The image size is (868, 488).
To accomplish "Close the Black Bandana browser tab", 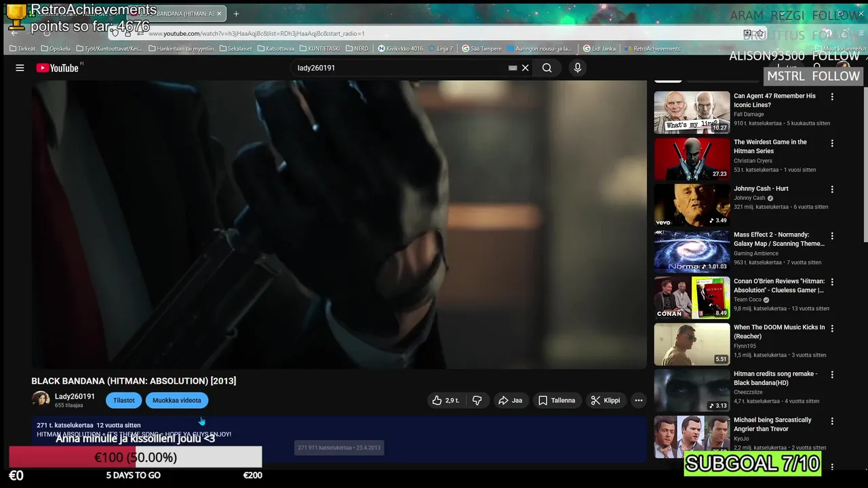I will 219,14.
